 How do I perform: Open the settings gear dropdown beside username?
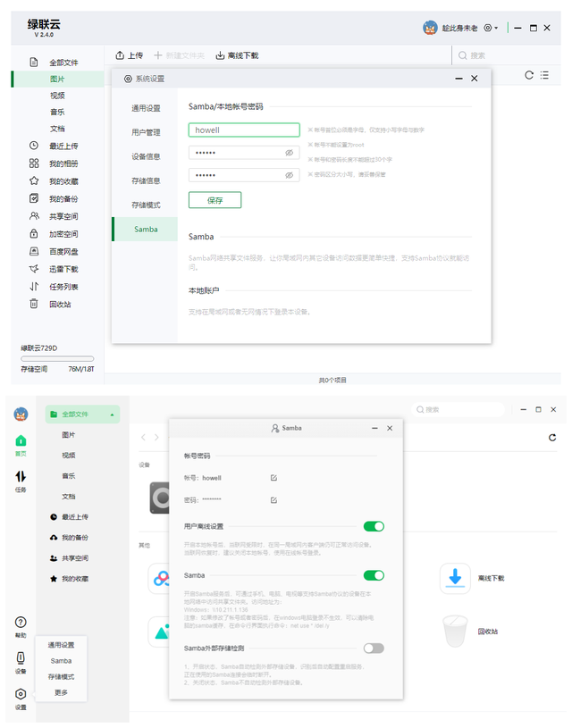(491, 28)
